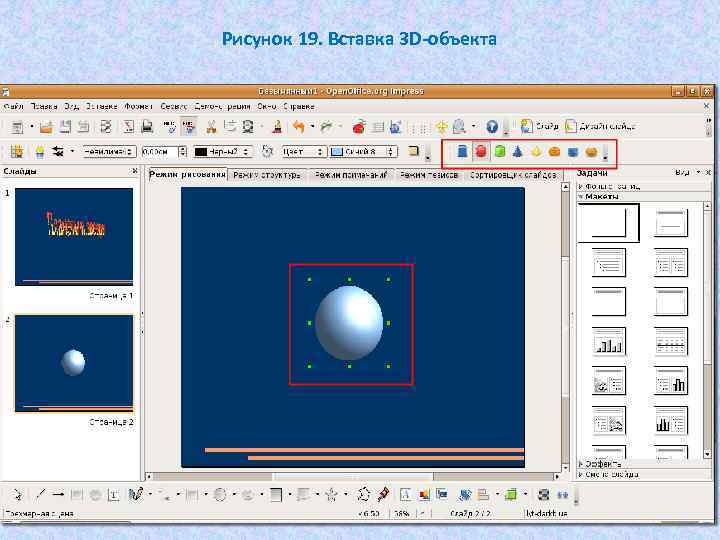This screenshot has height=540, width=720.
Task: Choose the green 3D cylinder icon
Action: tap(500, 151)
